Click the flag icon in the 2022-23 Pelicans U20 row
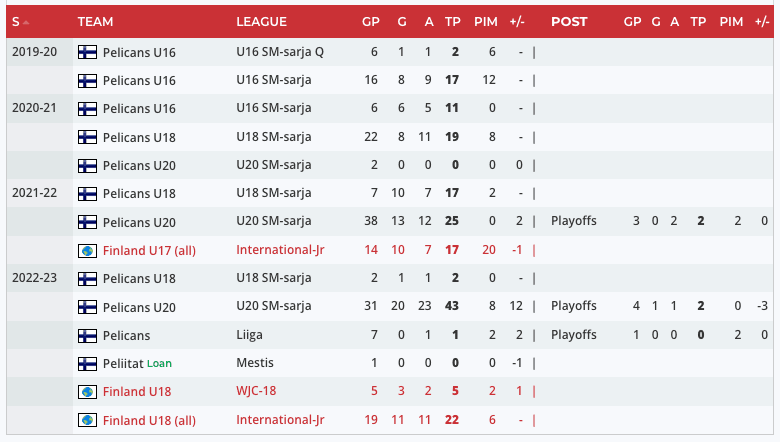 pos(86,306)
